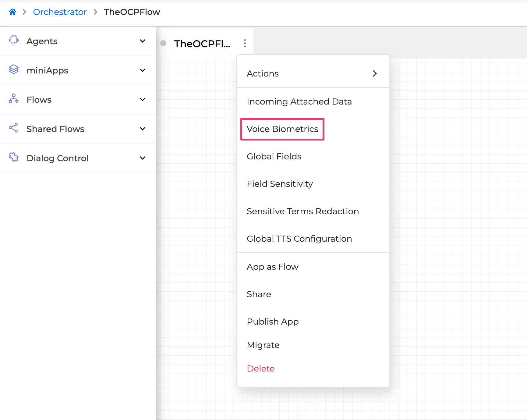Click the gray status dot on tab
The height and width of the screenshot is (420, 527).
[163, 43]
